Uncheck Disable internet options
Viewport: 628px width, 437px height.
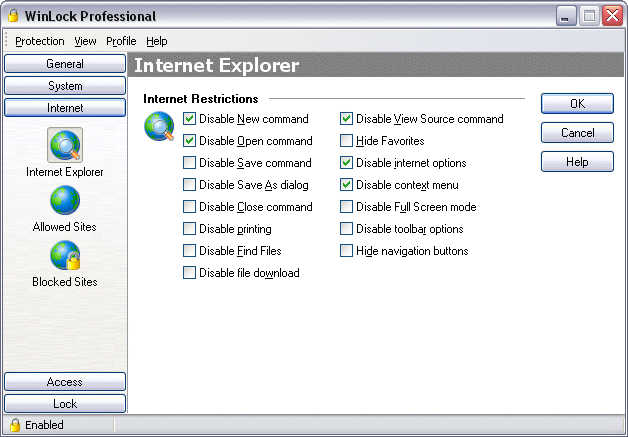pos(346,163)
